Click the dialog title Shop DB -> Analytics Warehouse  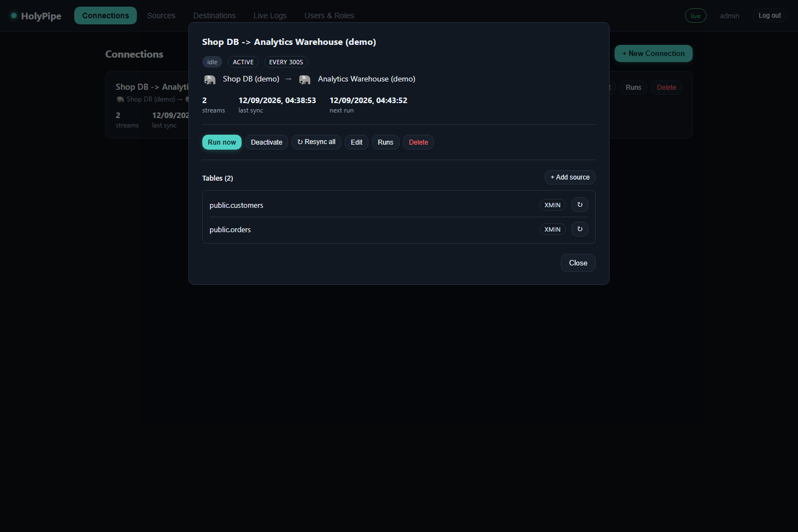[289, 42]
